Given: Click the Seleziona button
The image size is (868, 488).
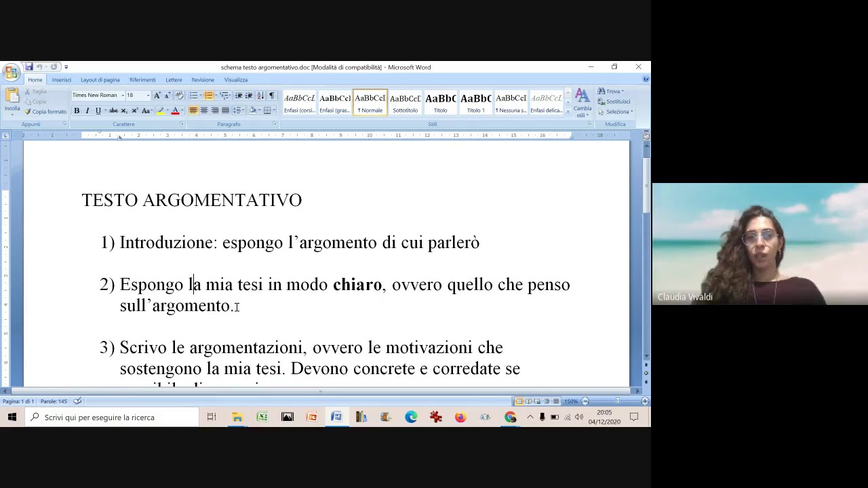Looking at the screenshot, I should [616, 112].
